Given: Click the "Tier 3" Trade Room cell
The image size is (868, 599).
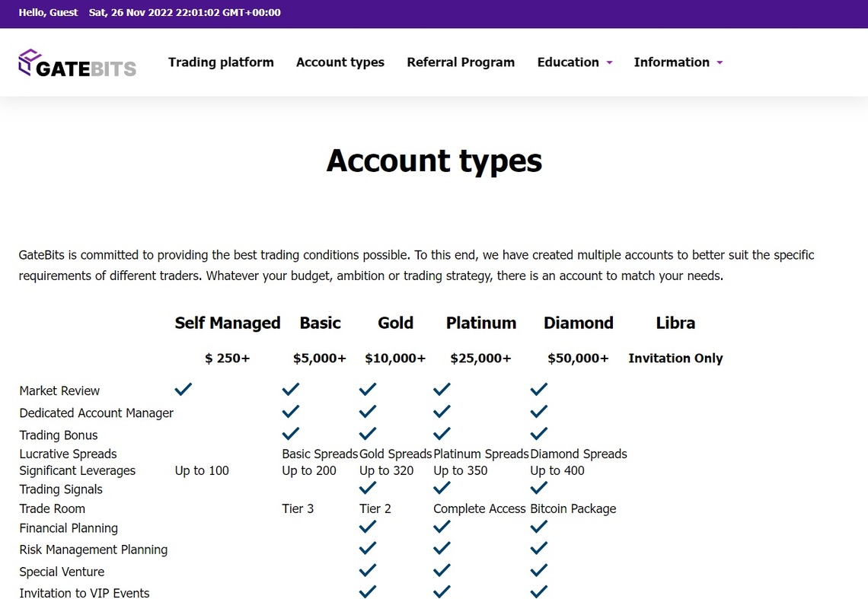Looking at the screenshot, I should tap(298, 508).
